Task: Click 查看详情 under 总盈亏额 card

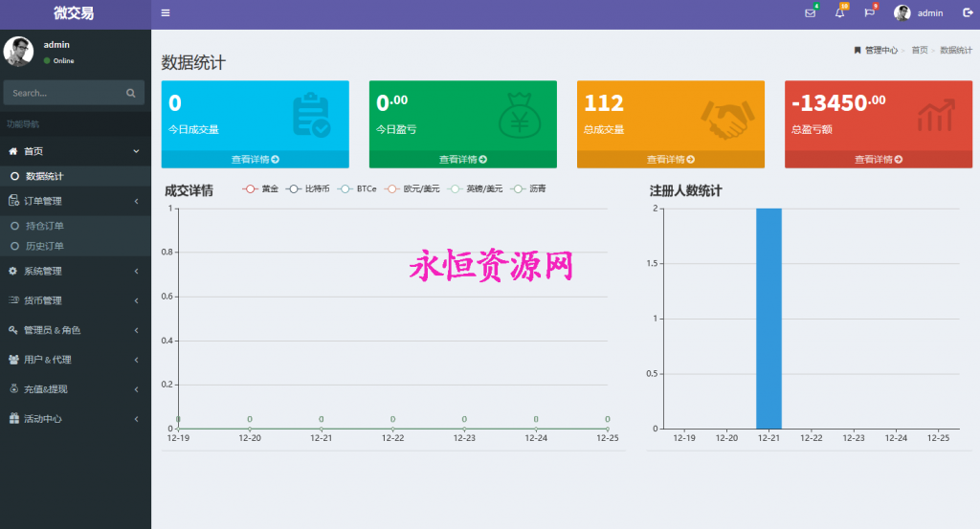Action: click(x=878, y=159)
